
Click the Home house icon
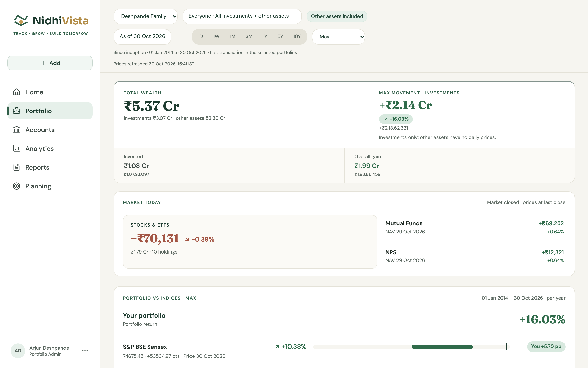(17, 92)
